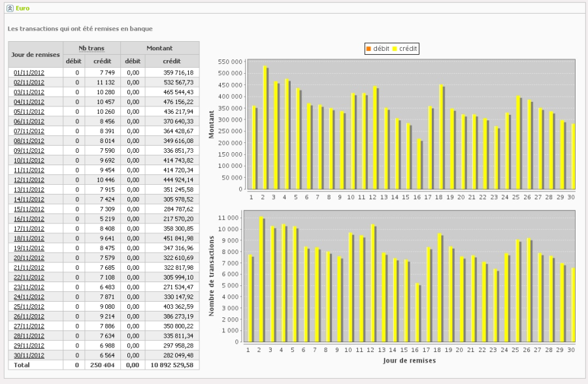Collapse the Euro panel with chevron icon
The height and width of the screenshot is (384, 588).
(x=10, y=8)
